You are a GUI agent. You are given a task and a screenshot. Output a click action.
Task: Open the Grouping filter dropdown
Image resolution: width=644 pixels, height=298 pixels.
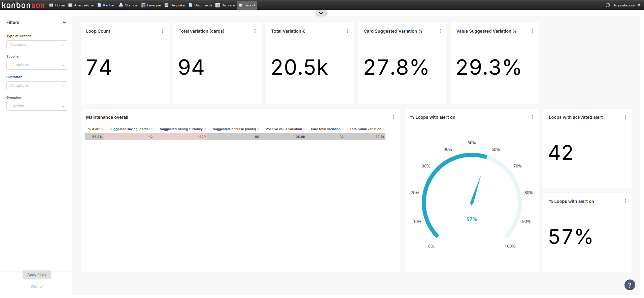(x=37, y=106)
